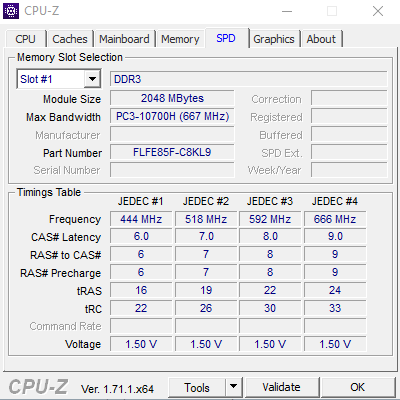
Task: Click the 666 MHz JEDEC #4 frequency
Action: (335, 219)
